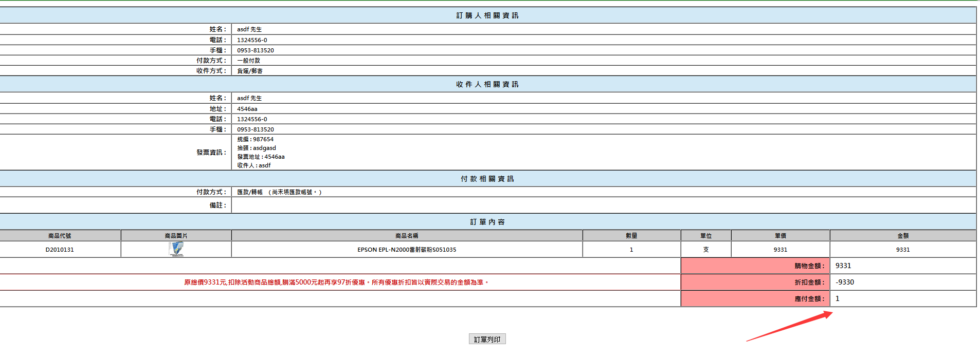Click the 數量 column header
980x358 pixels.
[x=631, y=236]
